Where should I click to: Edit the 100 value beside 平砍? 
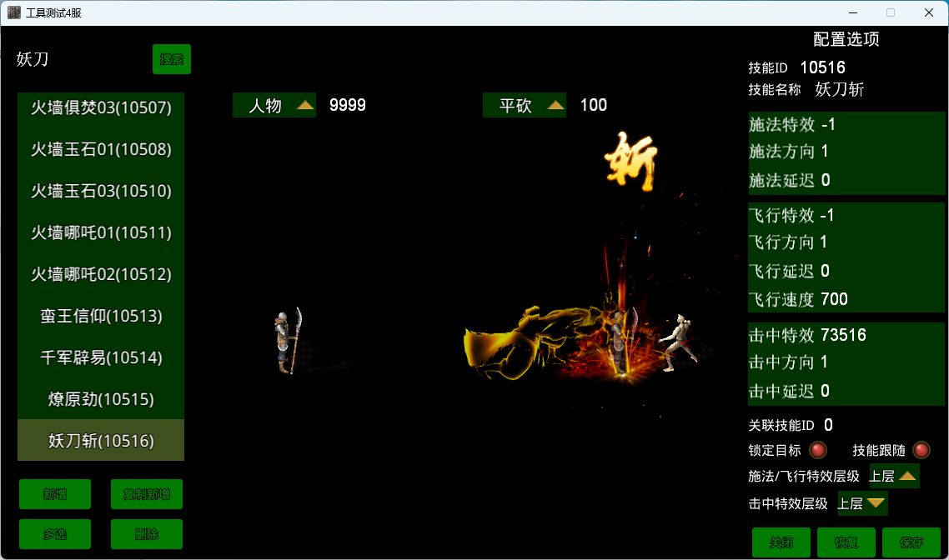[593, 105]
